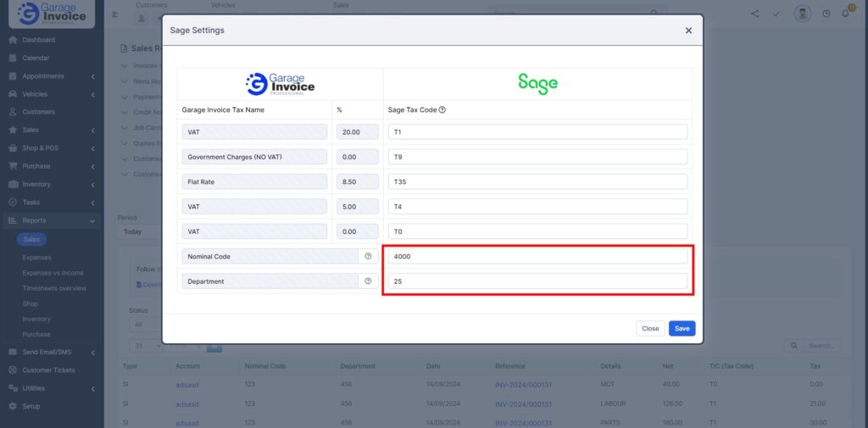This screenshot has height=428, width=868.
Task: Click the Sage Tax Code help icon
Action: (442, 109)
